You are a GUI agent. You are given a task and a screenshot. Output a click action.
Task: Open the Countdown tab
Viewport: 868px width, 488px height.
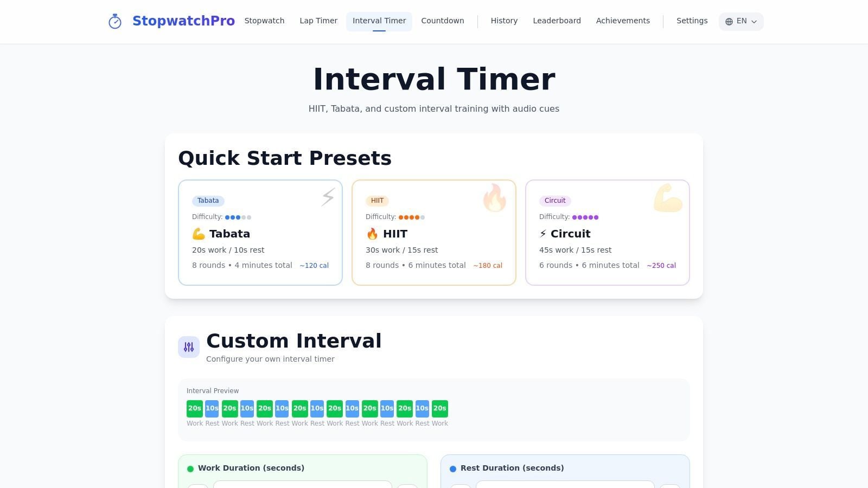click(x=443, y=21)
